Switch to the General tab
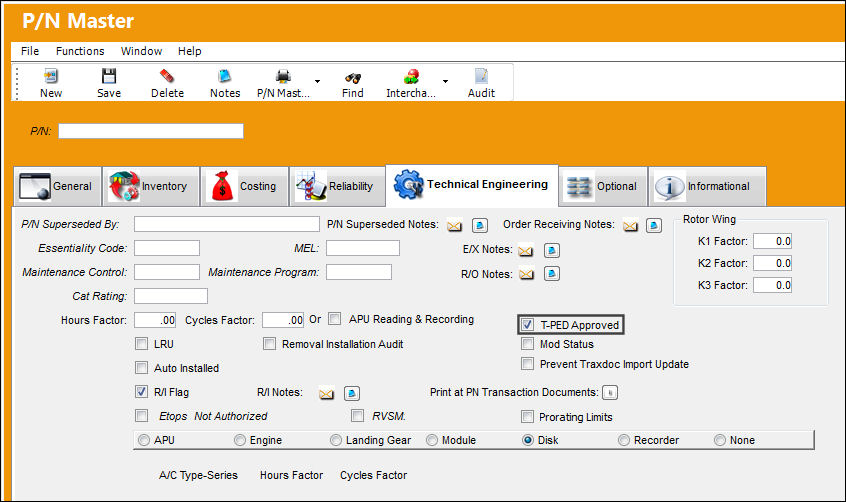 [57, 187]
